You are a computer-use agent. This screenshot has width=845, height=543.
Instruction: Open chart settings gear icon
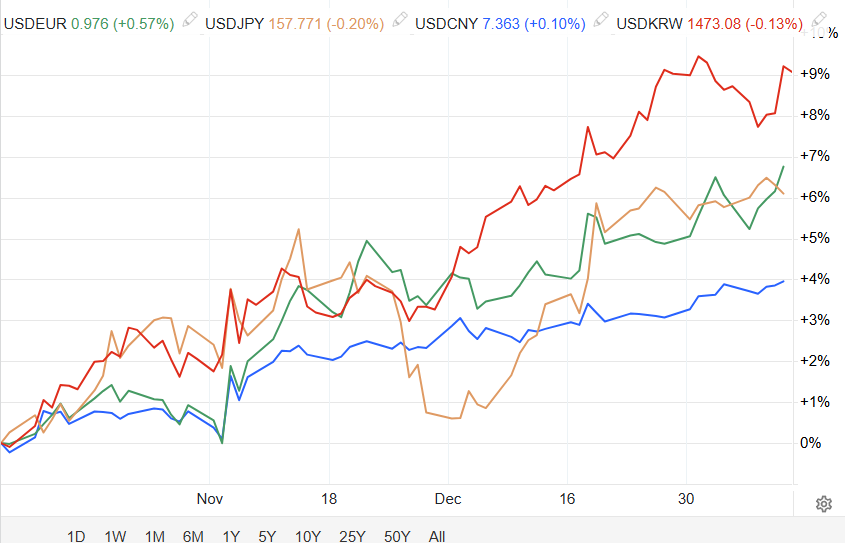pos(824,503)
